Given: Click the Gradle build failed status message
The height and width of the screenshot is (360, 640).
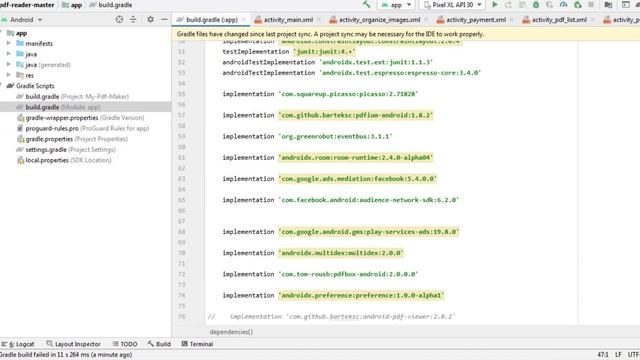Looking at the screenshot, I should pos(66,355).
